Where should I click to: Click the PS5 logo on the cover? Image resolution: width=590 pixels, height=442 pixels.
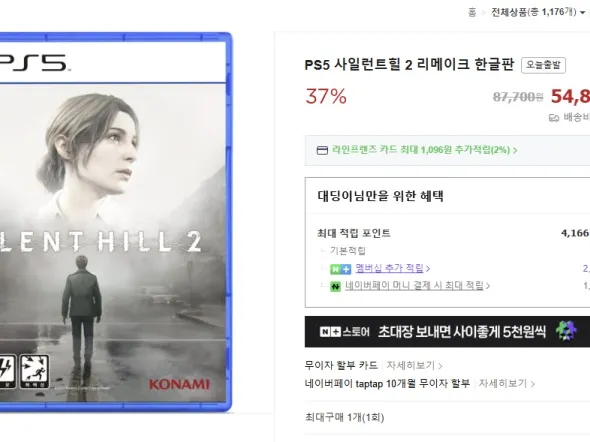click(x=34, y=62)
